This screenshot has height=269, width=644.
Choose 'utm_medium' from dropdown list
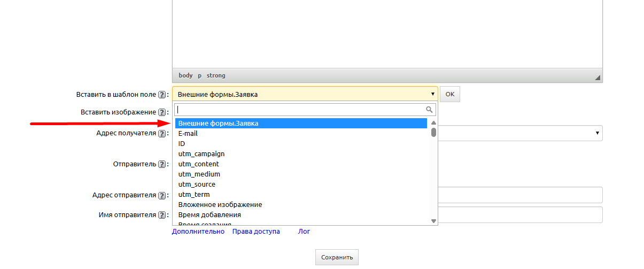301,174
